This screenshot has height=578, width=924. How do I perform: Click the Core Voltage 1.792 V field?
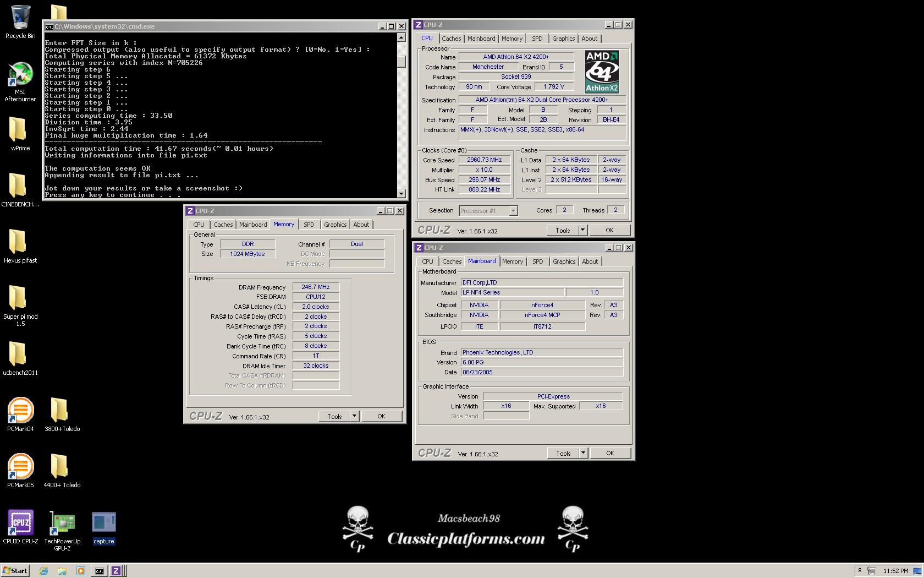tap(553, 86)
